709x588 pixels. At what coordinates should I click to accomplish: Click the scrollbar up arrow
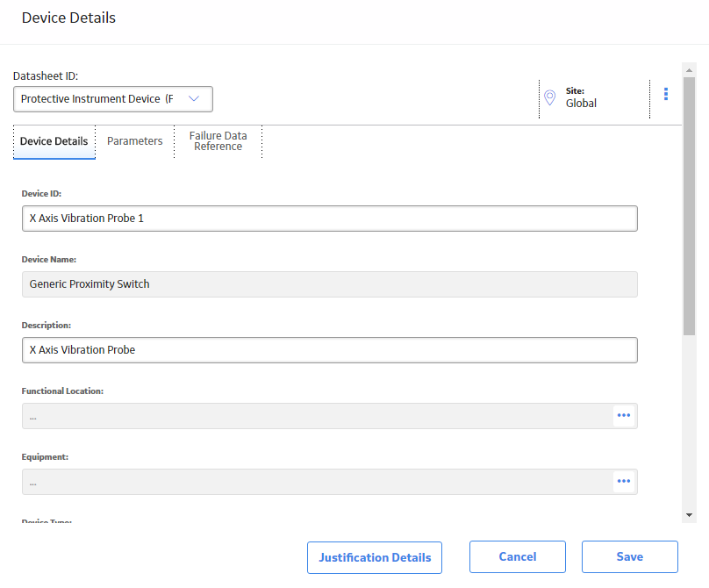689,70
